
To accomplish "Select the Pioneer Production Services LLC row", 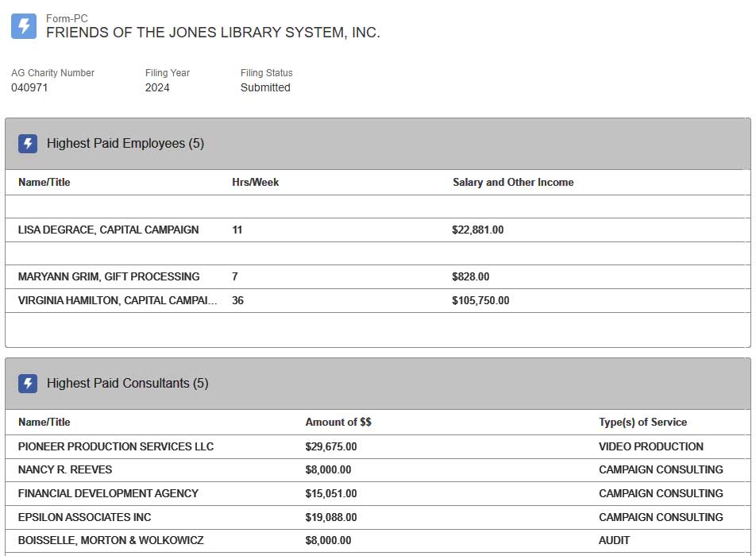I will point(116,447).
